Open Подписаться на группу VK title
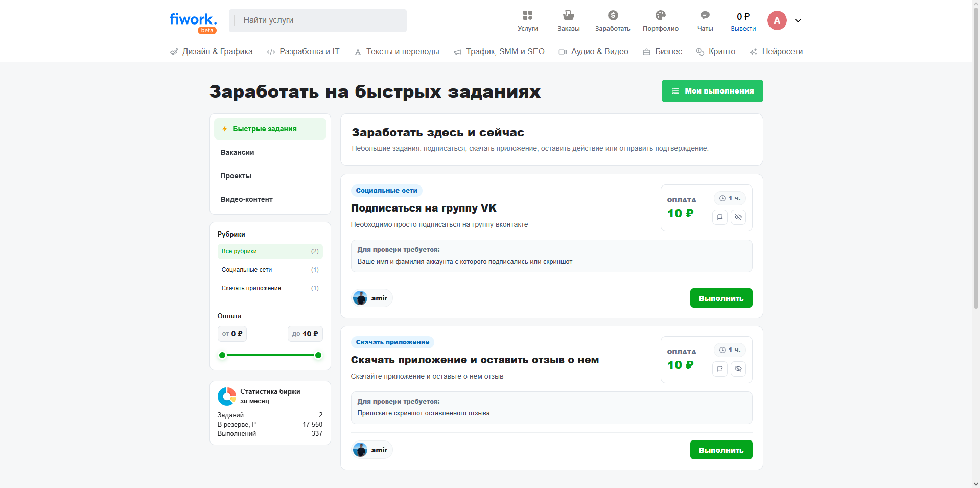The width and height of the screenshot is (980, 488). point(424,208)
